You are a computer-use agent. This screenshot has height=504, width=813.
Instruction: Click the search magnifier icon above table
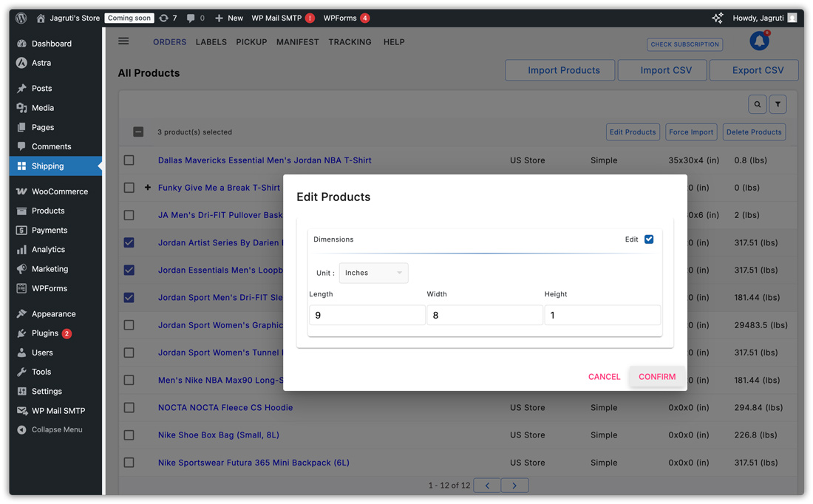point(758,104)
